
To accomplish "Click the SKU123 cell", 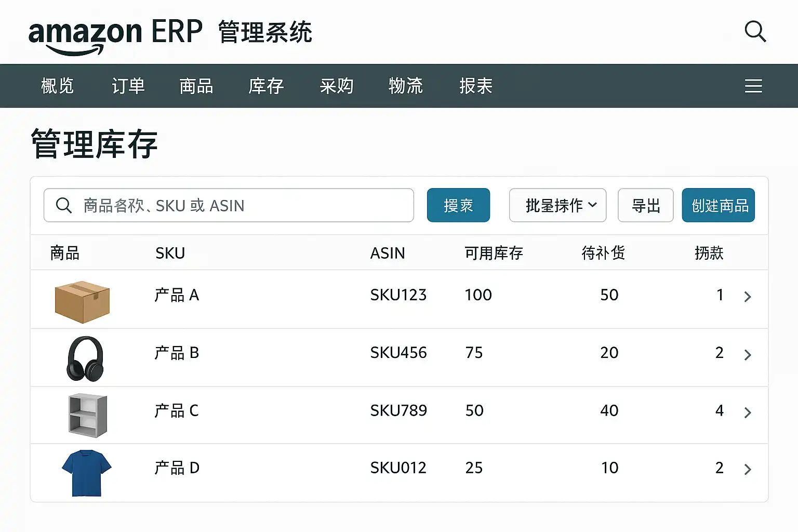I will [398, 295].
